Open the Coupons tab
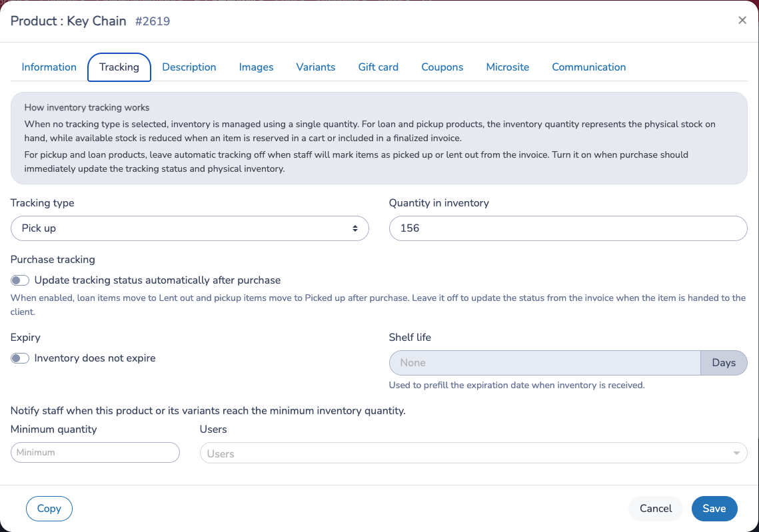The height and width of the screenshot is (532, 759). point(442,67)
